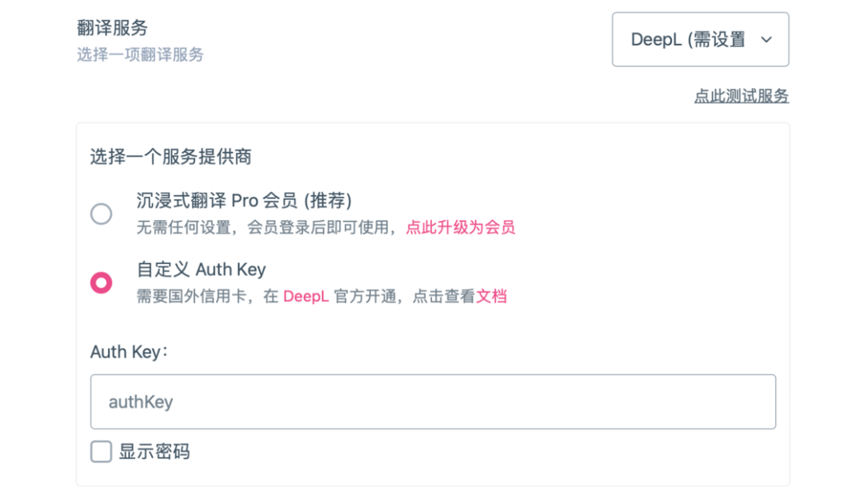Open the DeepL translation service dropdown

pyautogui.click(x=700, y=40)
